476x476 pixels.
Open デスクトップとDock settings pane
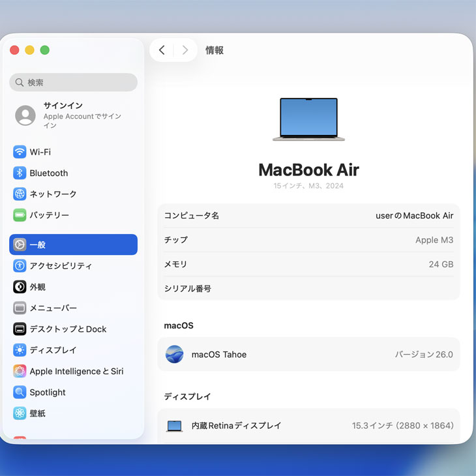68,329
